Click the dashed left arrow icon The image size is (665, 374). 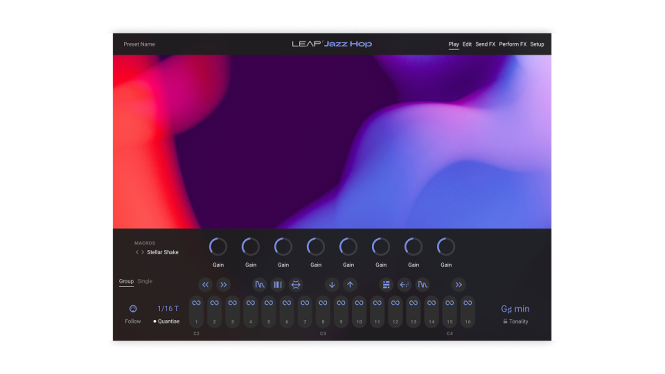[405, 285]
